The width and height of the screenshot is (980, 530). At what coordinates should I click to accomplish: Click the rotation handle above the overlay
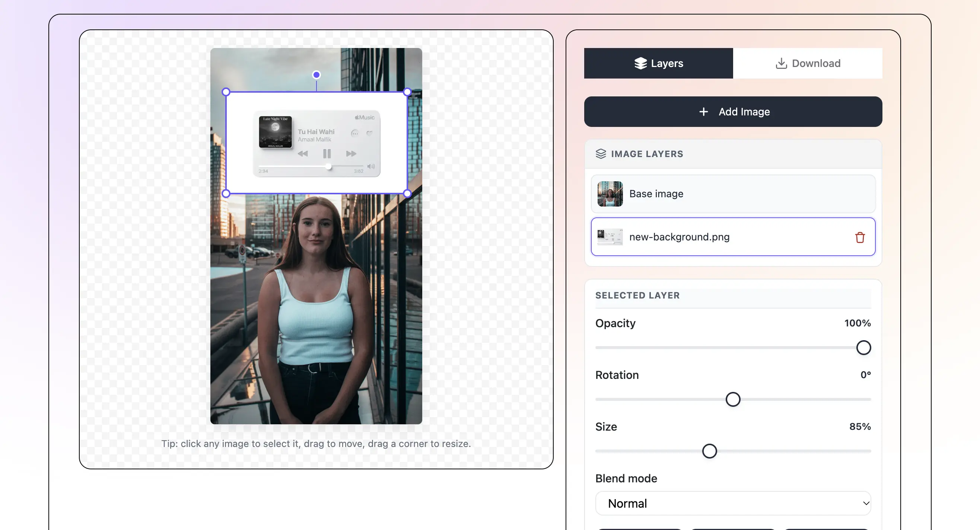coord(316,75)
